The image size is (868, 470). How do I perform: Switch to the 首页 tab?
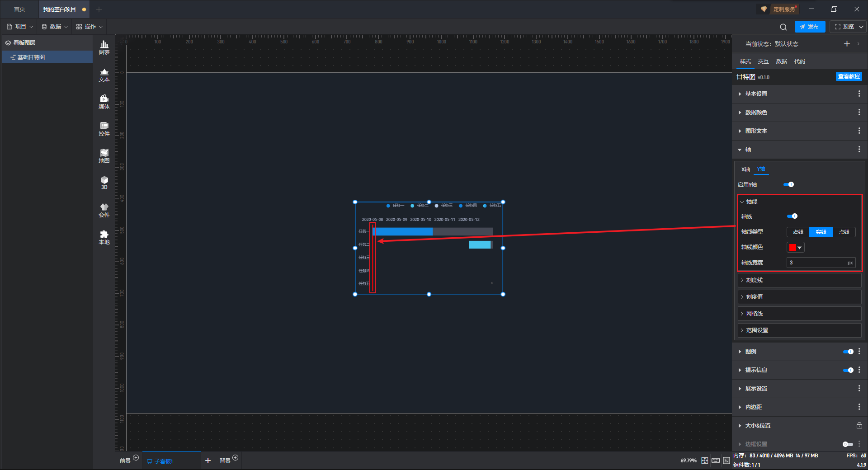[x=19, y=9]
